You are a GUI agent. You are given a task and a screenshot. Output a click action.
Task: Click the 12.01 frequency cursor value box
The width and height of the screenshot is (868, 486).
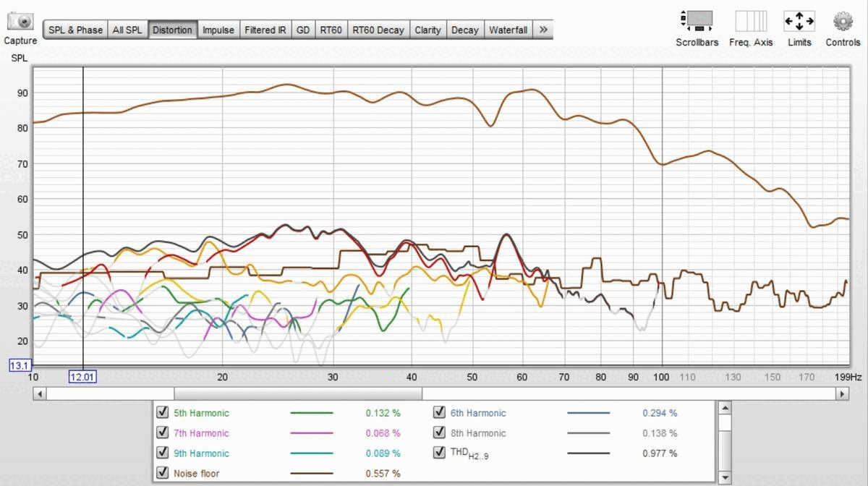tap(82, 378)
